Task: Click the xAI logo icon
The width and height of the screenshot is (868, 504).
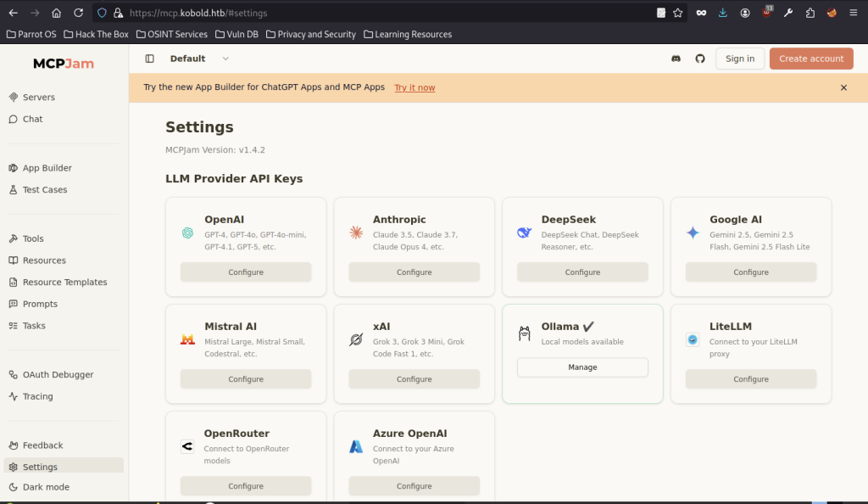Action: (x=356, y=339)
